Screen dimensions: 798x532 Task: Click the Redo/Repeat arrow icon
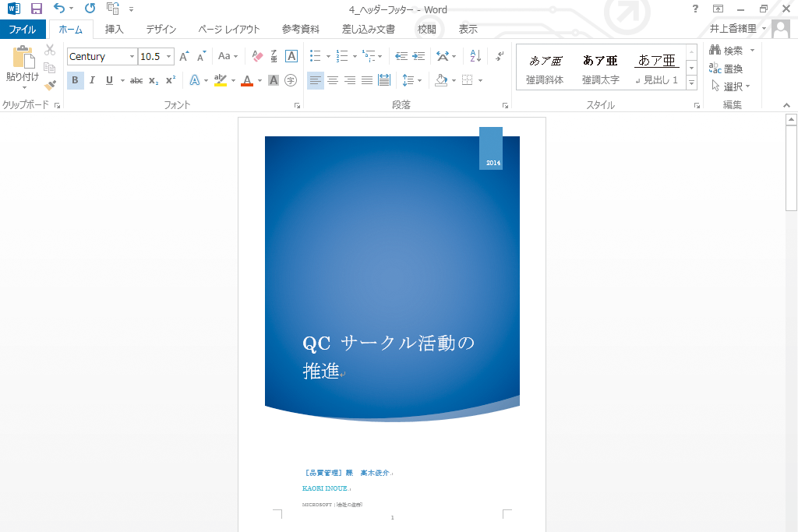pyautogui.click(x=90, y=8)
